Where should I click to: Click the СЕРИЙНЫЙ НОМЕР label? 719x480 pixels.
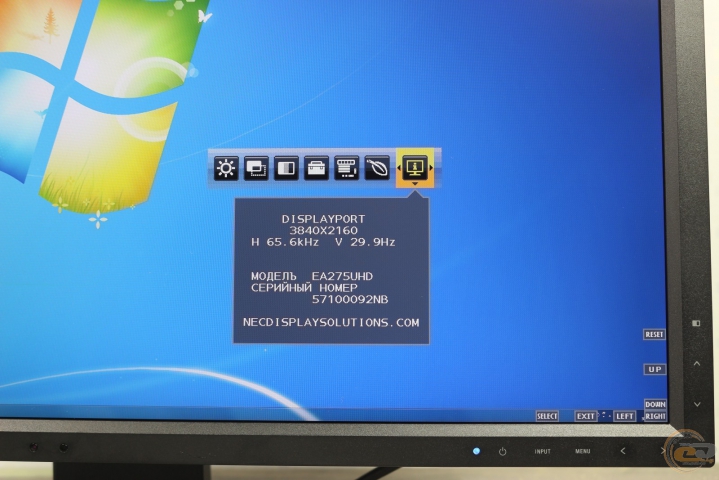coord(304,288)
